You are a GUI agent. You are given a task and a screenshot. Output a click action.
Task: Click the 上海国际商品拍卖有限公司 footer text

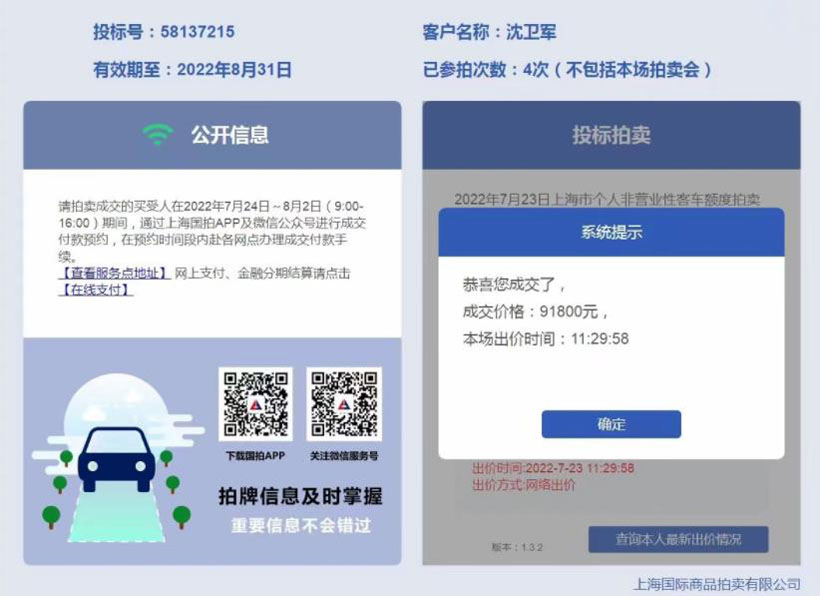pyautogui.click(x=716, y=584)
